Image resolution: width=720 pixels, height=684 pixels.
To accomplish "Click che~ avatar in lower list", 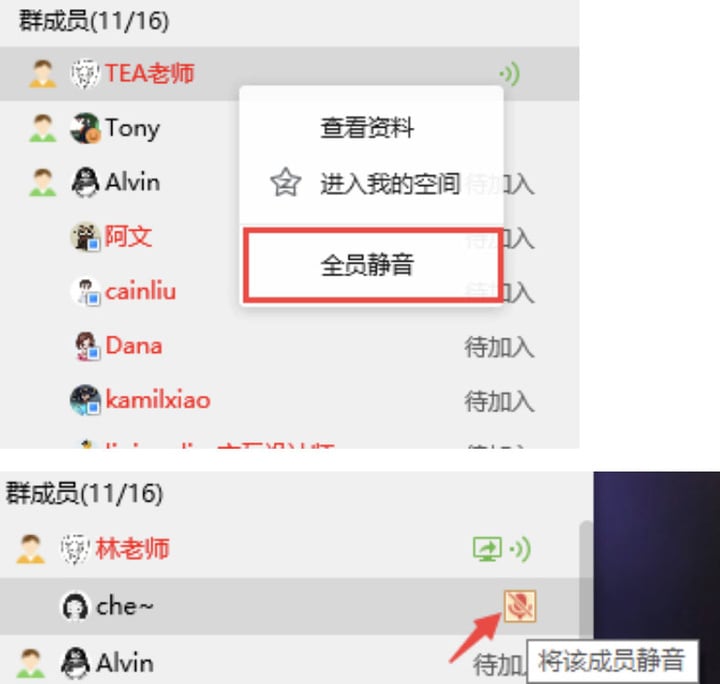I will tap(75, 606).
